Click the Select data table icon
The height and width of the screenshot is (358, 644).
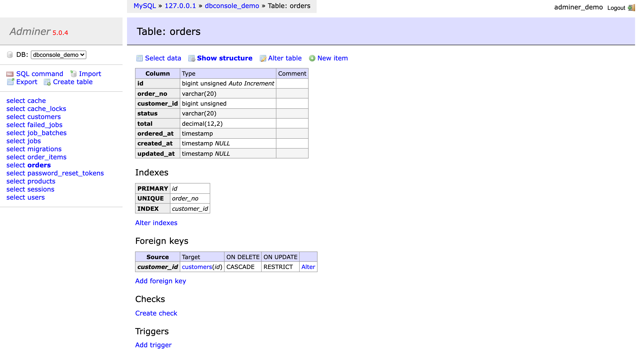[x=139, y=58]
